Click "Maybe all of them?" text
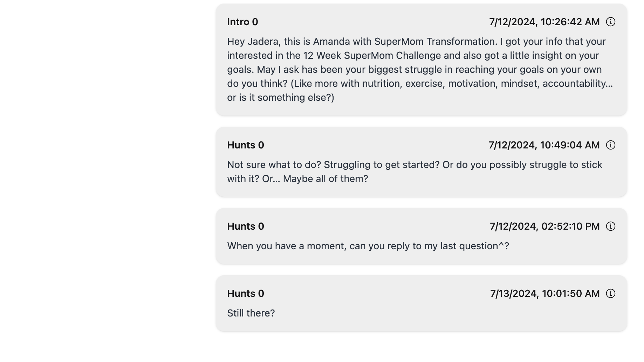The height and width of the screenshot is (362, 644). point(326,179)
